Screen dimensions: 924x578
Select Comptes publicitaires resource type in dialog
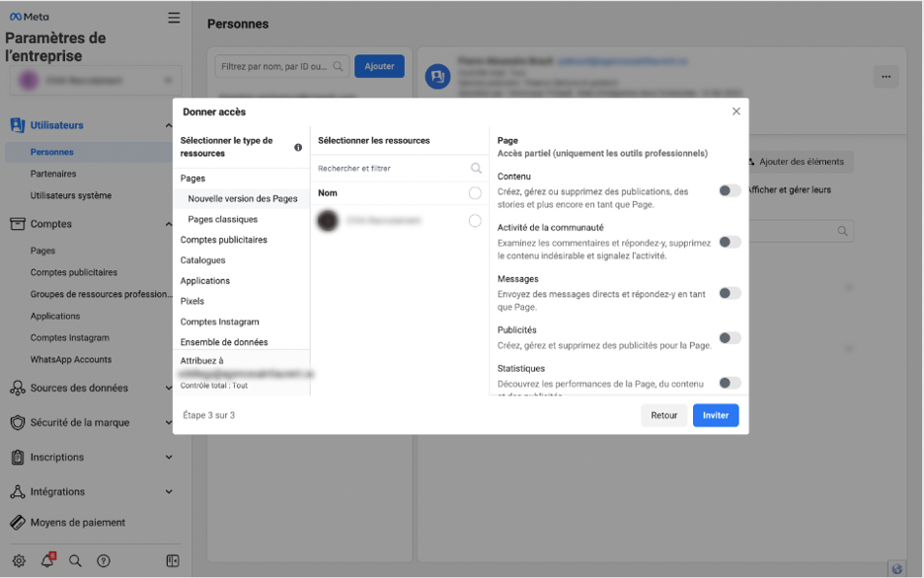point(224,240)
